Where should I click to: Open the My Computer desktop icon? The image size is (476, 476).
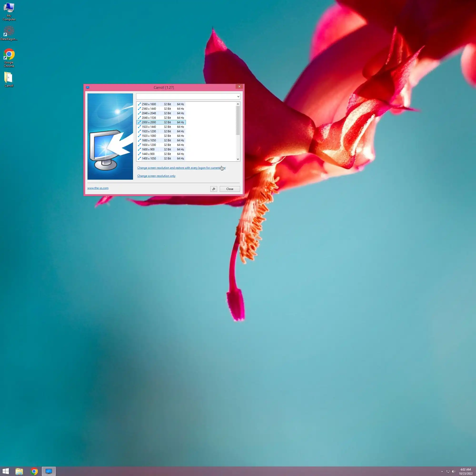(x=9, y=11)
